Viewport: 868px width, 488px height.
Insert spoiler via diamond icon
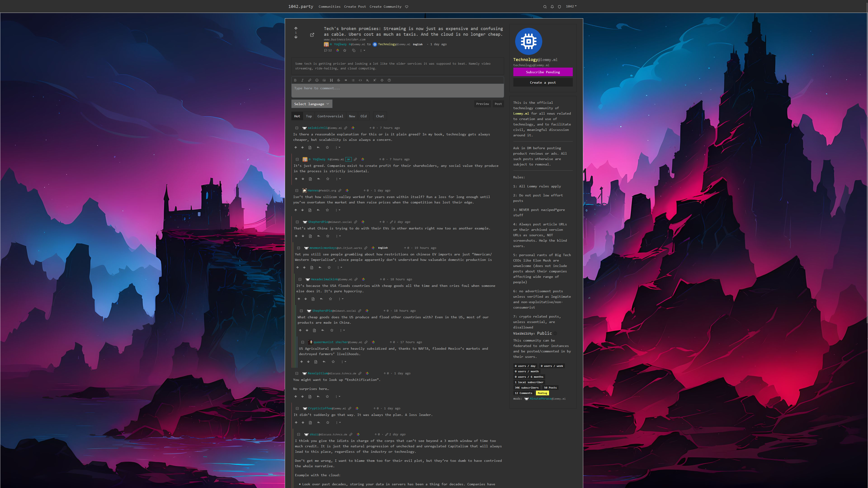point(382,80)
